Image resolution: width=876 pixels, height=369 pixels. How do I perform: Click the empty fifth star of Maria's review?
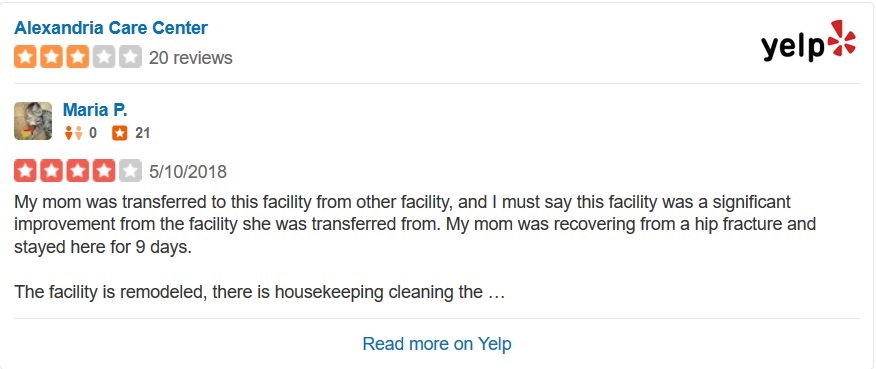coord(131,171)
